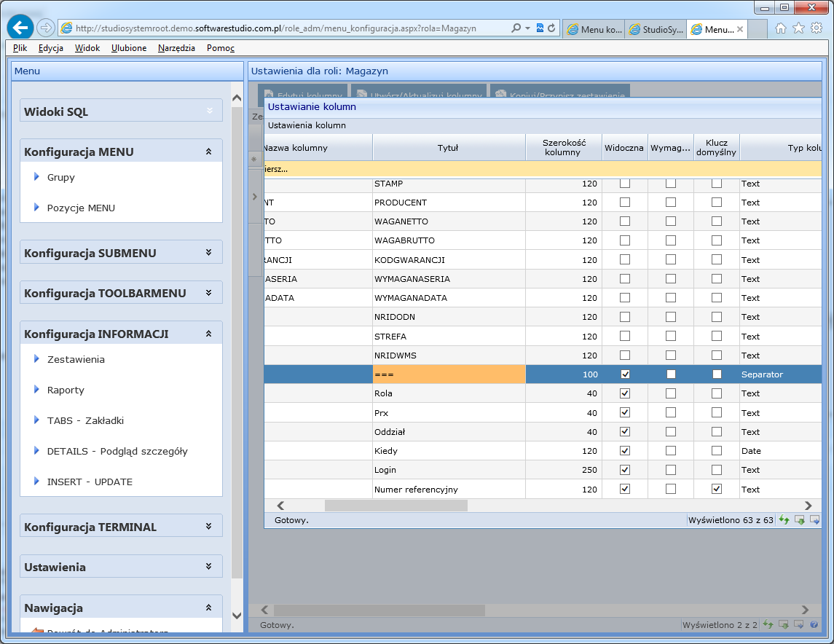Click the background grid row expander arrow
This screenshot has width=834, height=644.
coord(255,197)
